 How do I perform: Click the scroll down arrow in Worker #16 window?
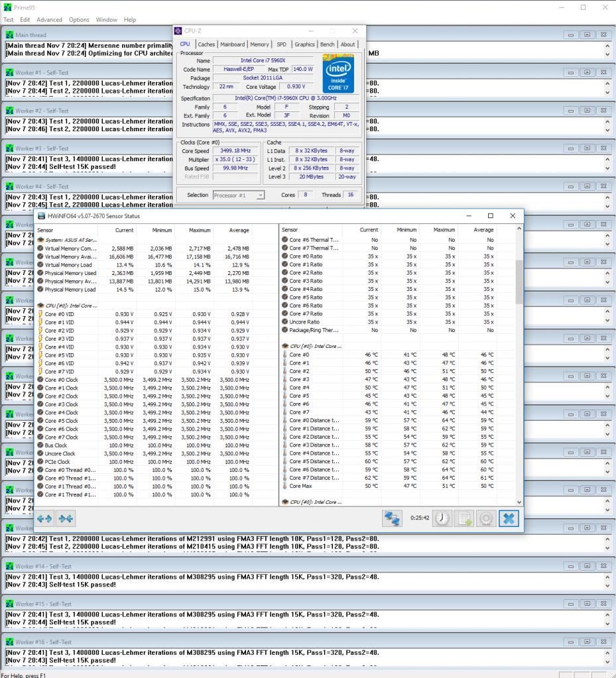pos(608,661)
